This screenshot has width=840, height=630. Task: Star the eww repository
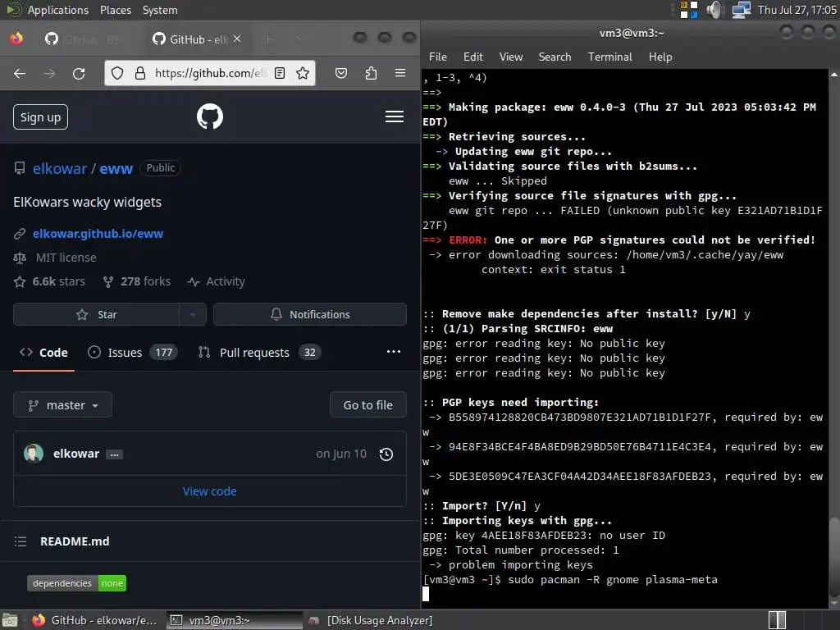(97, 314)
